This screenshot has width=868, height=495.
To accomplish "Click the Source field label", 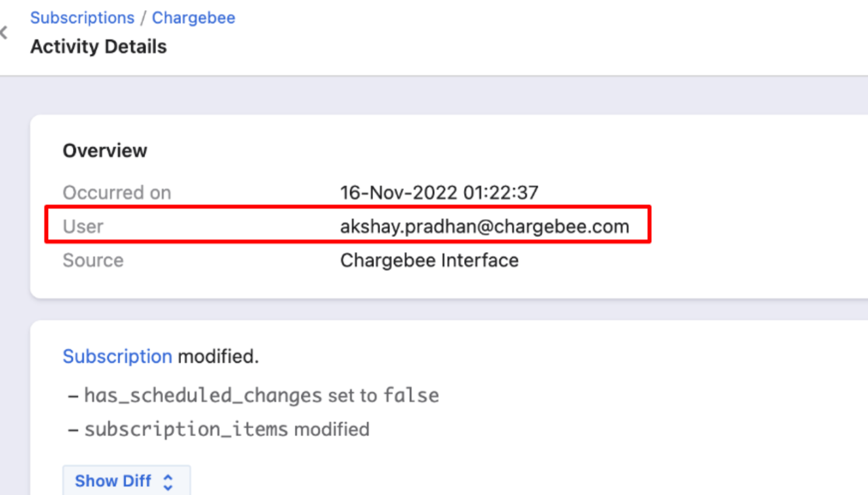I will click(x=93, y=261).
